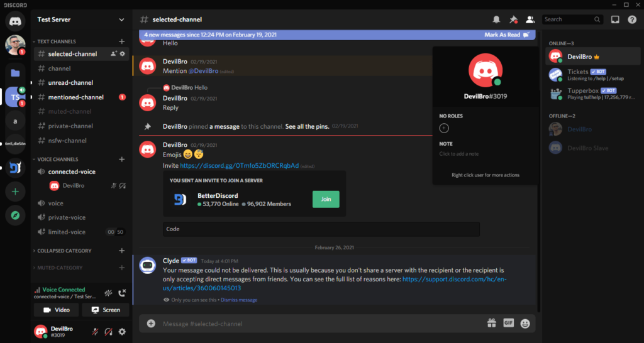Disconnect from voice with the hang-up icon
Image resolution: width=644 pixels, height=343 pixels.
click(122, 293)
